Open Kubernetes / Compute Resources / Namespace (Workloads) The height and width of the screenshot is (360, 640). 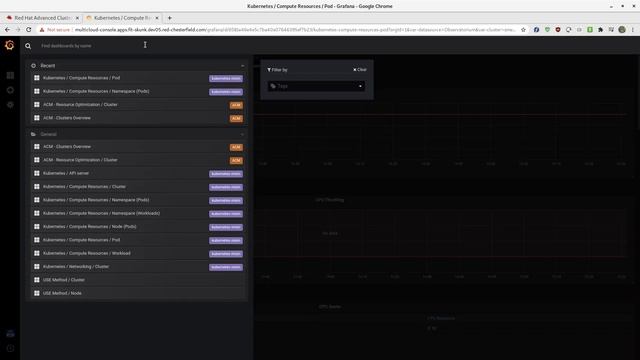(138, 213)
